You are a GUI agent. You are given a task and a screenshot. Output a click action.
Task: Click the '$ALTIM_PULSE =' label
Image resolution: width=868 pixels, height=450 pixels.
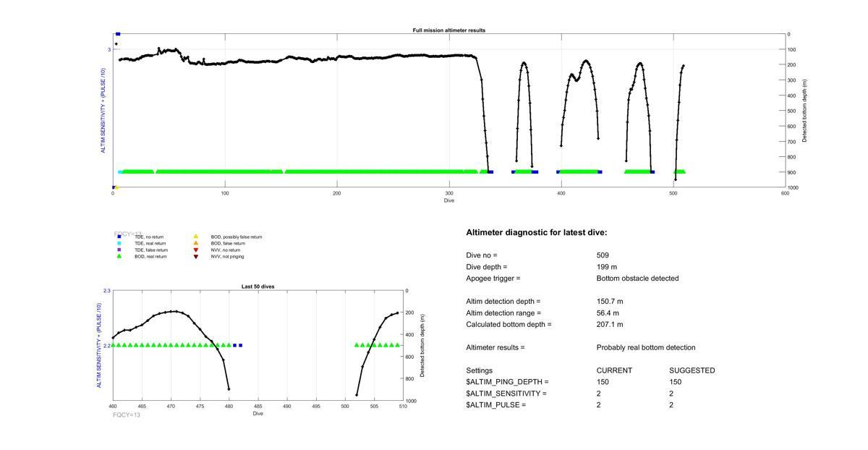point(495,405)
